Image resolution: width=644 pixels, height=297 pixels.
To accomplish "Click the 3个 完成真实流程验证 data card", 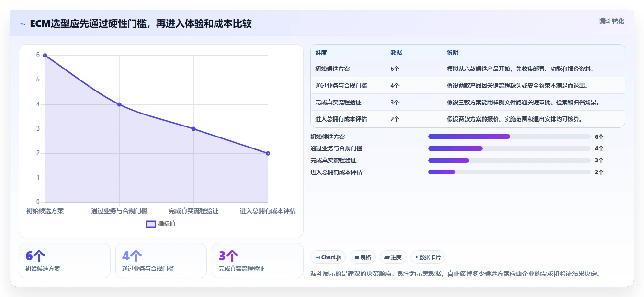I will (258, 261).
